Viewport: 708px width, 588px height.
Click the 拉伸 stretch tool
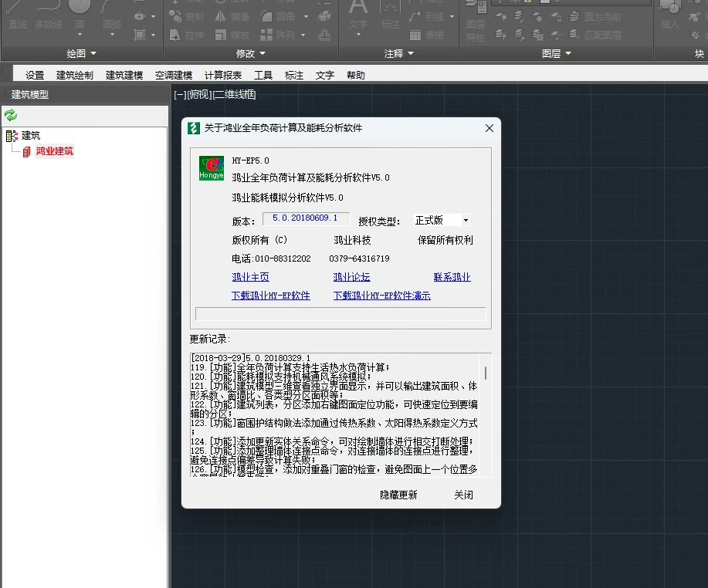click(x=186, y=35)
